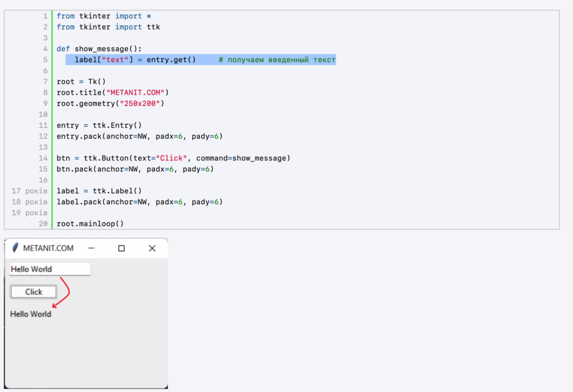The image size is (573, 392).
Task: Click gutter label '18 років'
Action: (x=30, y=202)
